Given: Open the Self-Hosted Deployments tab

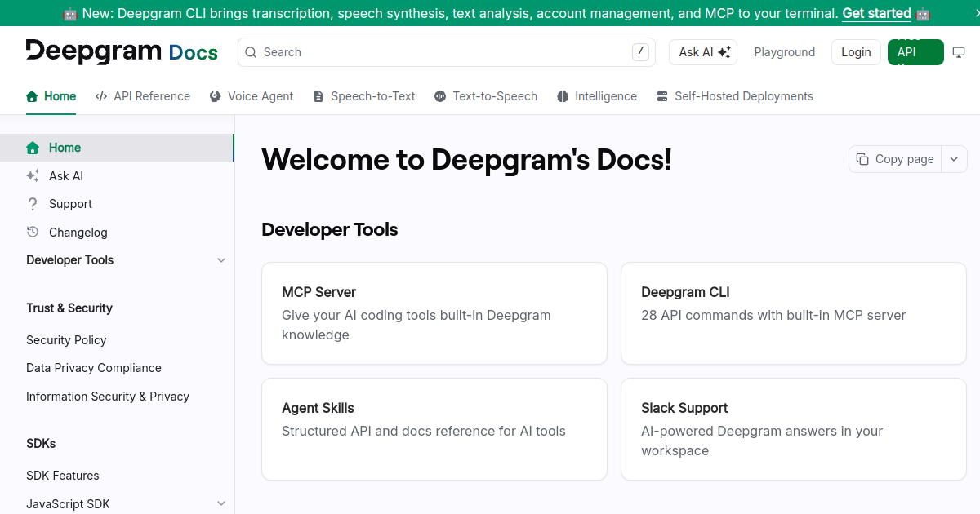Looking at the screenshot, I should click(735, 96).
